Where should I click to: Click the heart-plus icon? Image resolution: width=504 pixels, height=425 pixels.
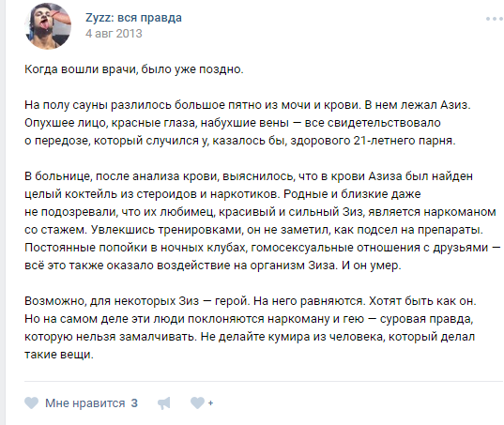click(202, 402)
